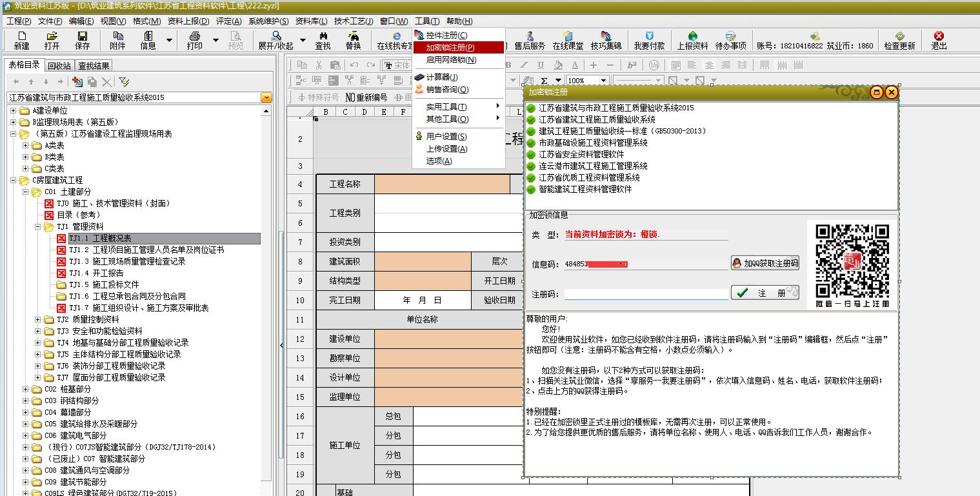
Task: Open the 100% zoom dropdown
Action: pyautogui.click(x=603, y=81)
